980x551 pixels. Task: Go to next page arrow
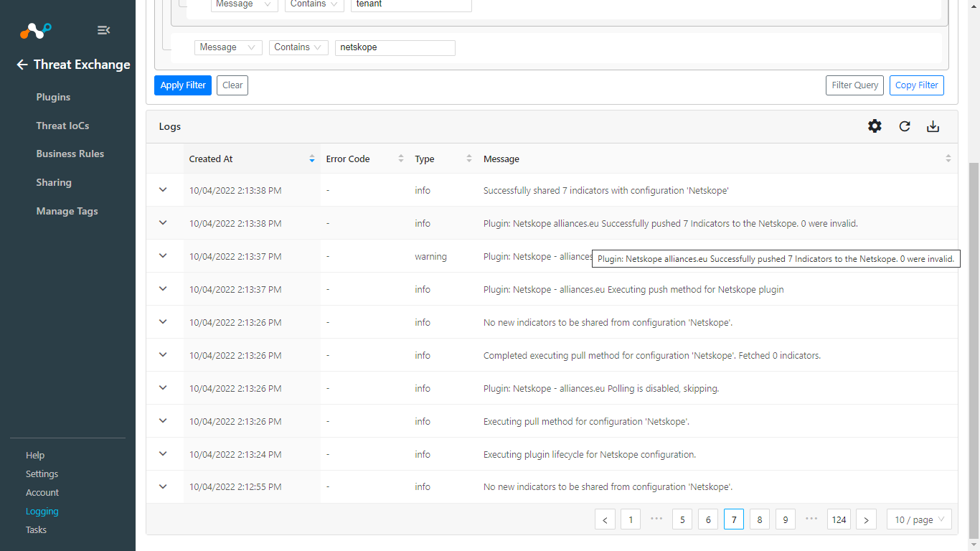(866, 519)
